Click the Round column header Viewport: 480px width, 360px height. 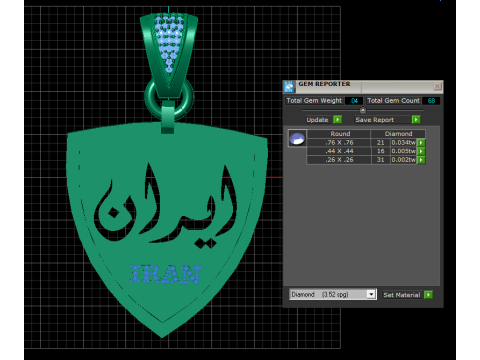pyautogui.click(x=339, y=134)
